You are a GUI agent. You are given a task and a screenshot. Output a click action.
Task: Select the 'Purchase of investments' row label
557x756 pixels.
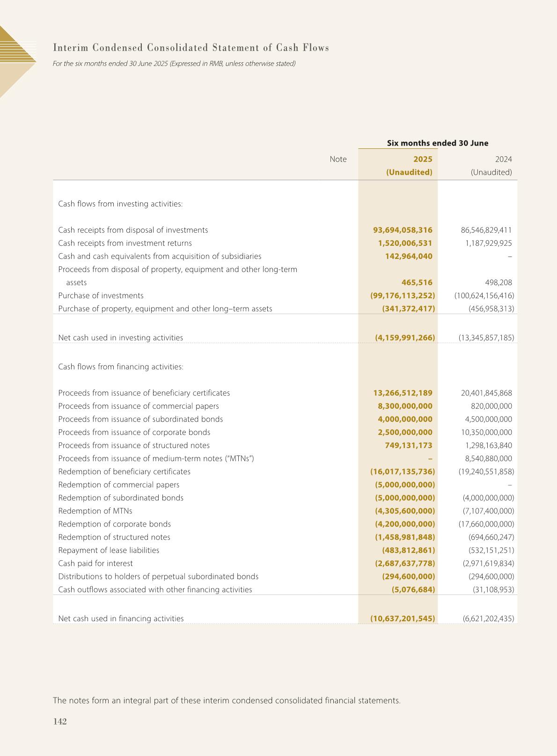pos(101,296)
